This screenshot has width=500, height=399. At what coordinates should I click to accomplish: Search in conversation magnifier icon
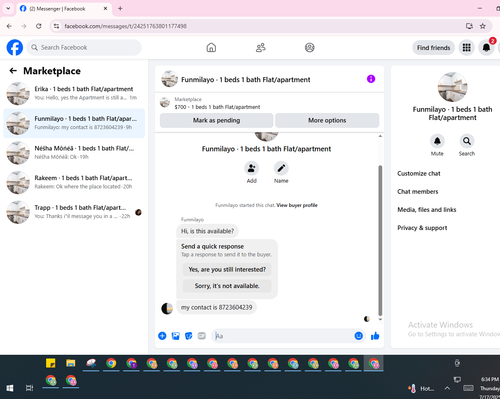467,141
